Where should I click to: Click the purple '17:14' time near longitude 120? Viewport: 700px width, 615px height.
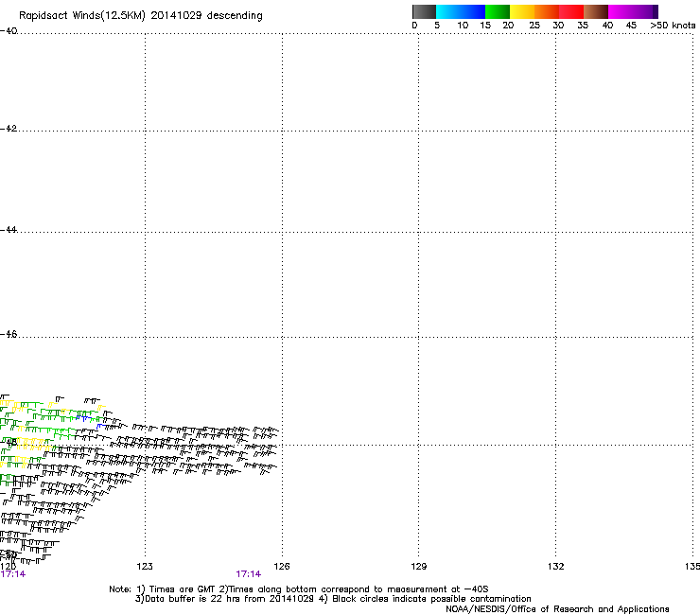(13, 574)
